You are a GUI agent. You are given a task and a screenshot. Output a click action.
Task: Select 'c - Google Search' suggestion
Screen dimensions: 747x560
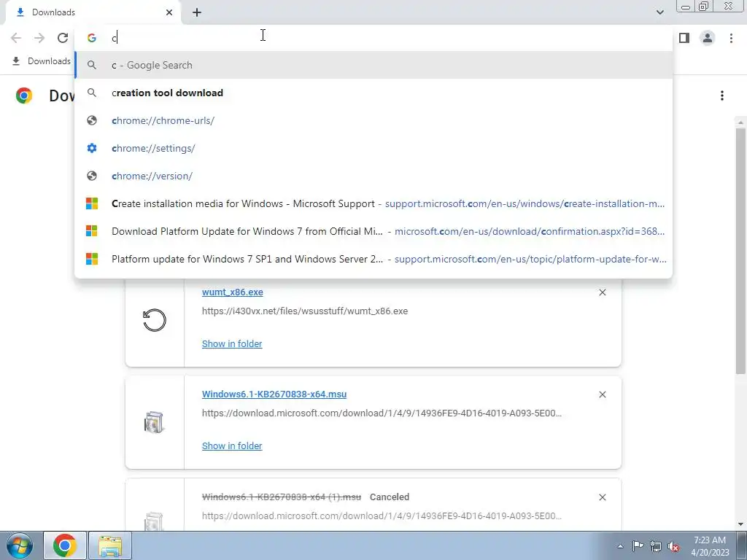point(373,65)
